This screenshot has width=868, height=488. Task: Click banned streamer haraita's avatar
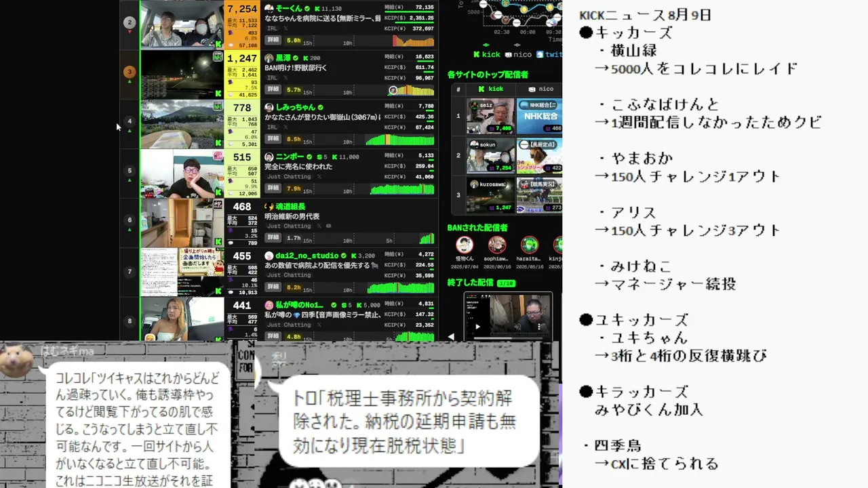pos(530,245)
